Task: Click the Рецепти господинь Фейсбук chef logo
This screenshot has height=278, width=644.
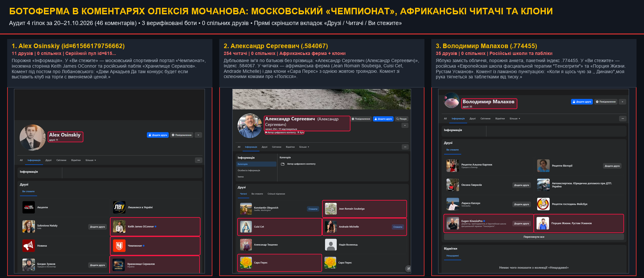Action: click(543, 204)
